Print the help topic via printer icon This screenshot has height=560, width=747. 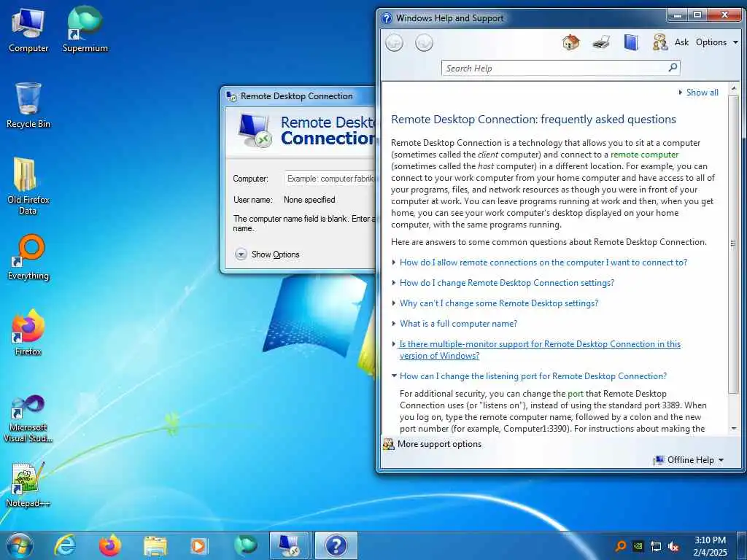click(601, 42)
